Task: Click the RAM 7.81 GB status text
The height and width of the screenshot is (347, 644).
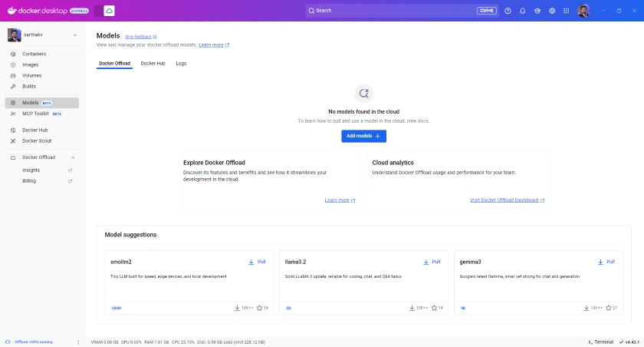Action: 156,342
